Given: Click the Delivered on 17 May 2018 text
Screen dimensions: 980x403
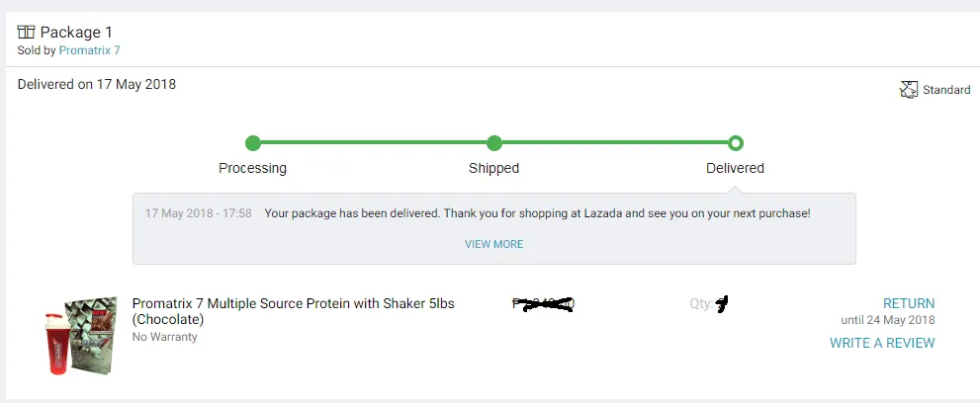Looking at the screenshot, I should [97, 84].
